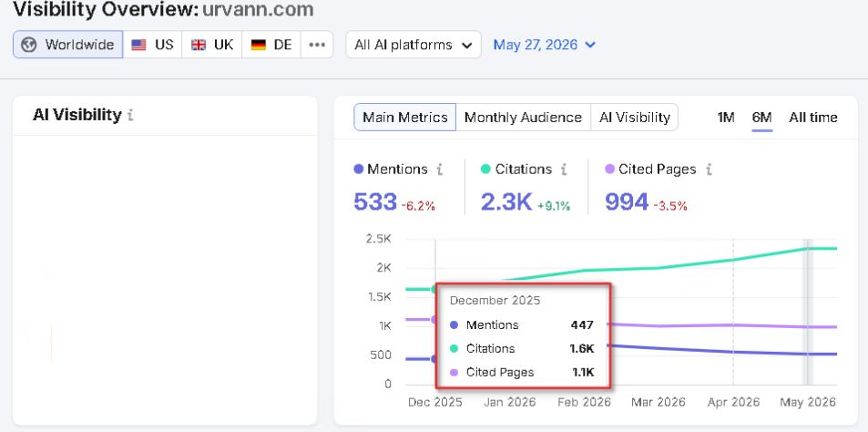The height and width of the screenshot is (432, 868).
Task: Select the Main Metrics tab
Action: coord(404,118)
